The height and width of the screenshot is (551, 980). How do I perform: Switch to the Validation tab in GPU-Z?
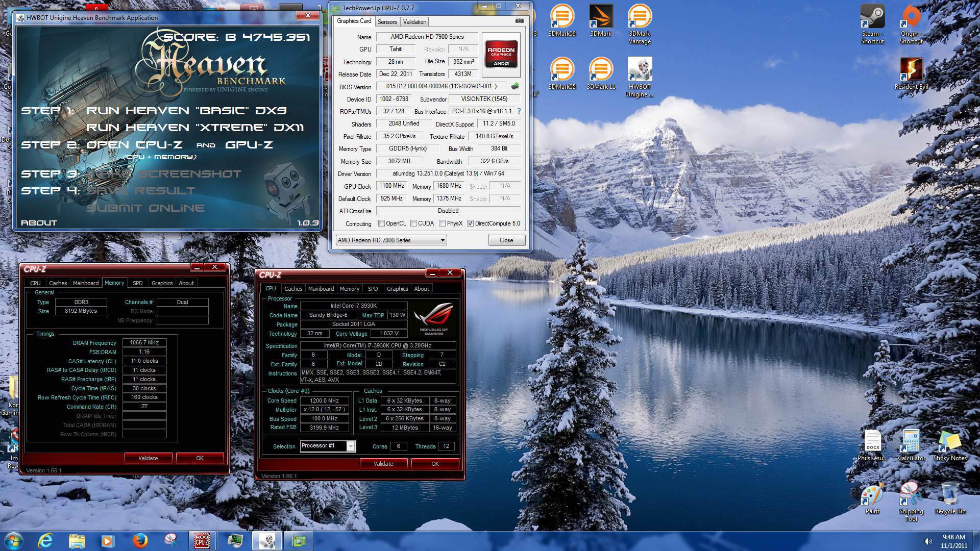click(414, 22)
